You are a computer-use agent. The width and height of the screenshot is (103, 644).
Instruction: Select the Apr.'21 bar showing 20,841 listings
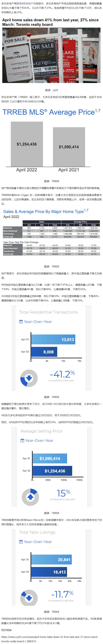51,560
